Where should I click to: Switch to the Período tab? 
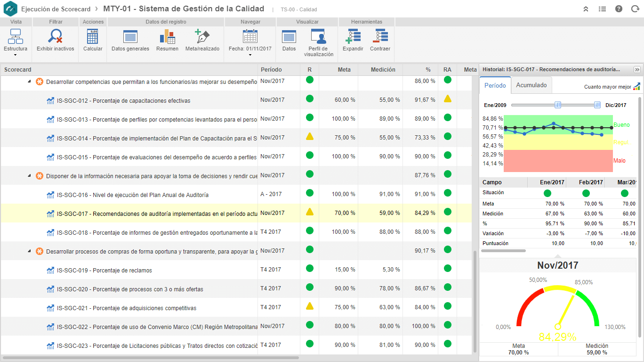[495, 85]
